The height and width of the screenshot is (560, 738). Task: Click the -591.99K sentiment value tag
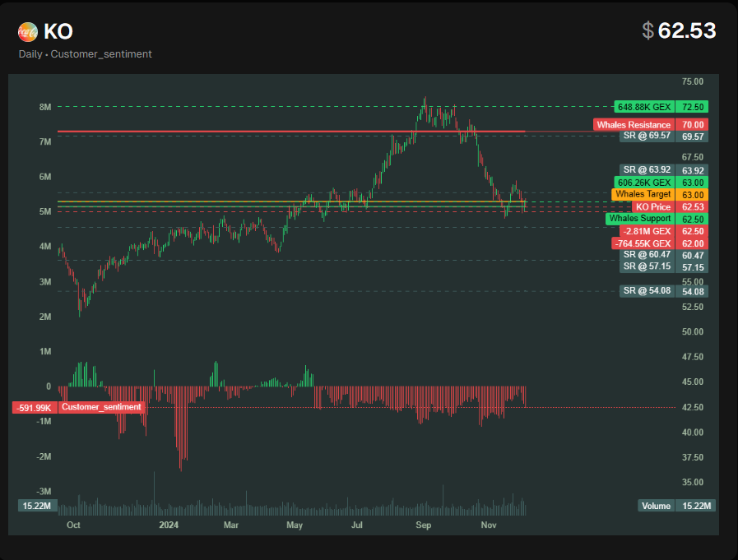click(x=35, y=408)
